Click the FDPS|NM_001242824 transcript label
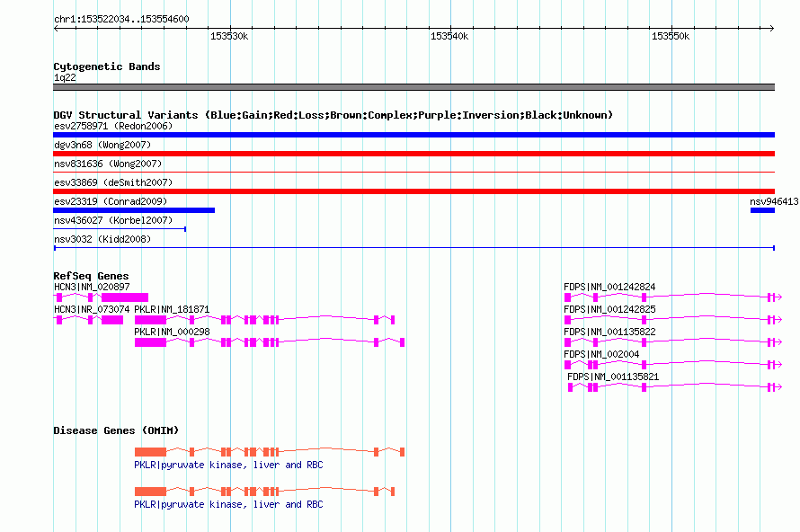 point(609,288)
